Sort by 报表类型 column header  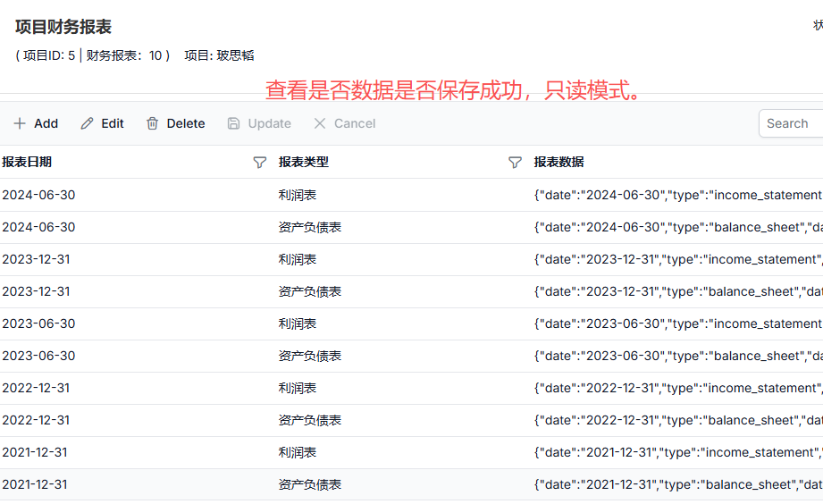click(304, 162)
